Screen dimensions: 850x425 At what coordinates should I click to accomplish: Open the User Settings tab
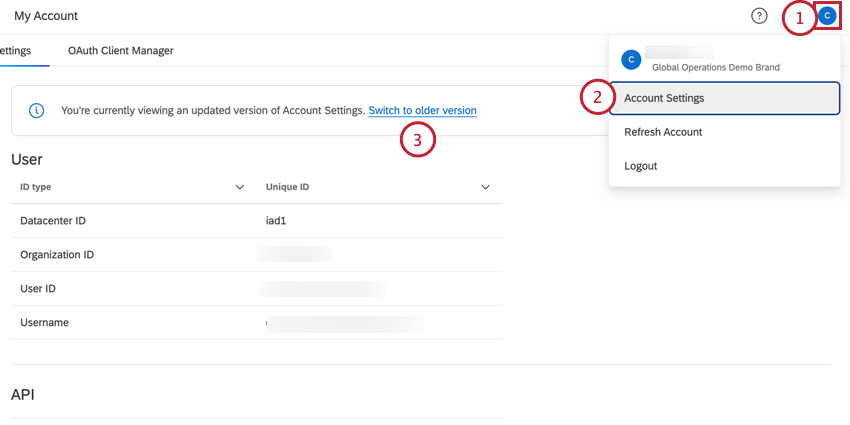(x=17, y=50)
